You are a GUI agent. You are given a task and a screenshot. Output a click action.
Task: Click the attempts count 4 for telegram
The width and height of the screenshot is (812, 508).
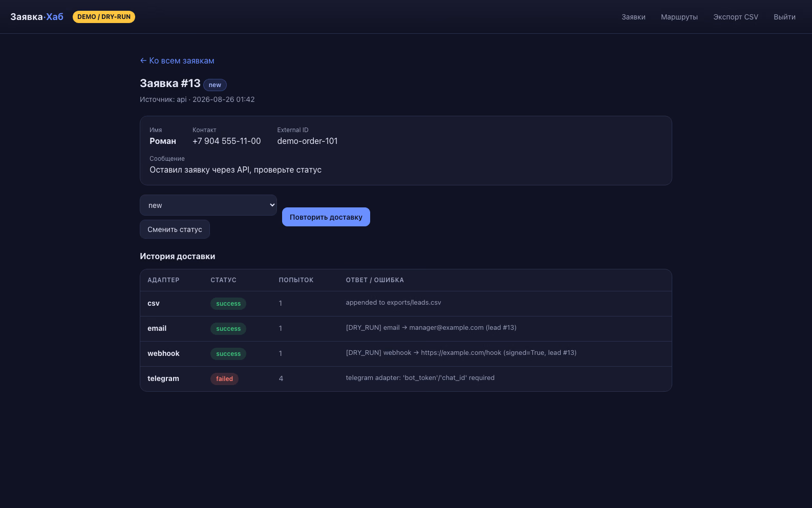pos(281,378)
